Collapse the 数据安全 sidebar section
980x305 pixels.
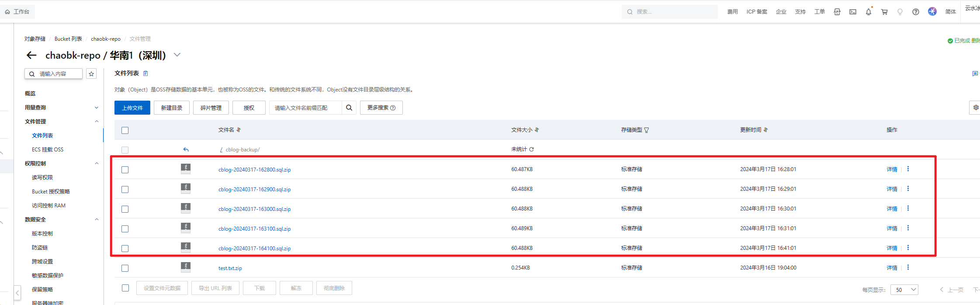[x=97, y=219]
